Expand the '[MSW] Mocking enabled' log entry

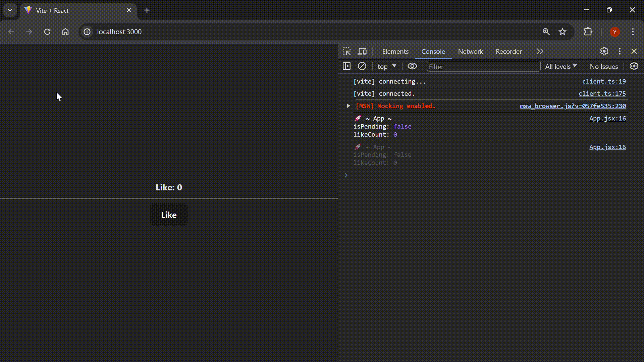(x=348, y=106)
